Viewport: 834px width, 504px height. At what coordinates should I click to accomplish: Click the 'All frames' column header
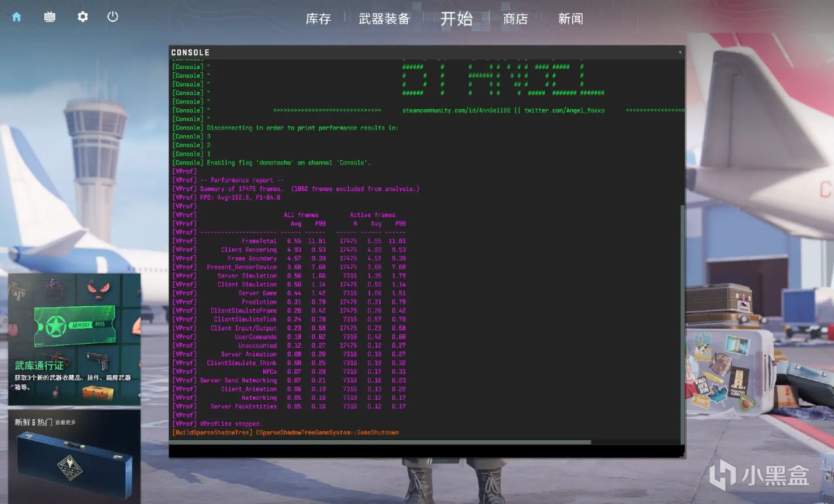point(301,215)
